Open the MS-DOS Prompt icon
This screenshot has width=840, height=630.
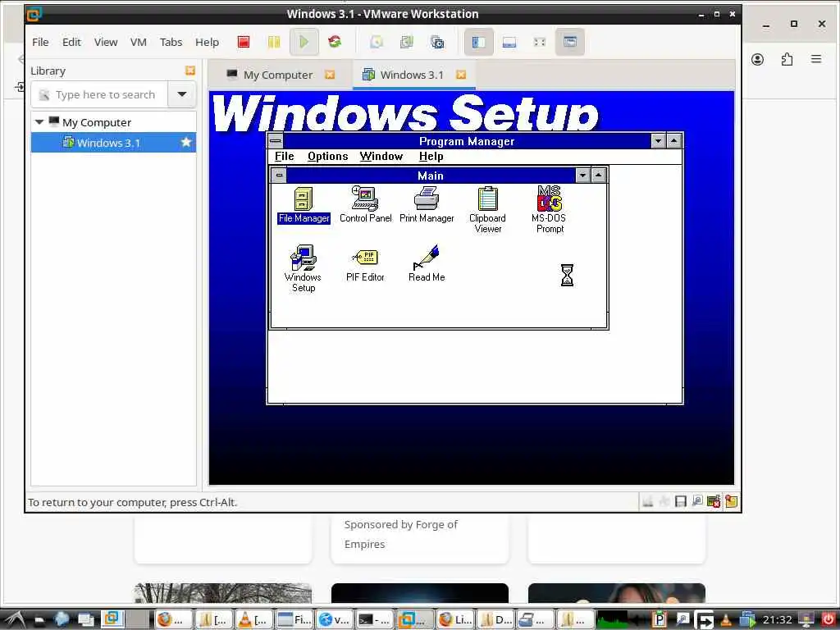(x=549, y=210)
